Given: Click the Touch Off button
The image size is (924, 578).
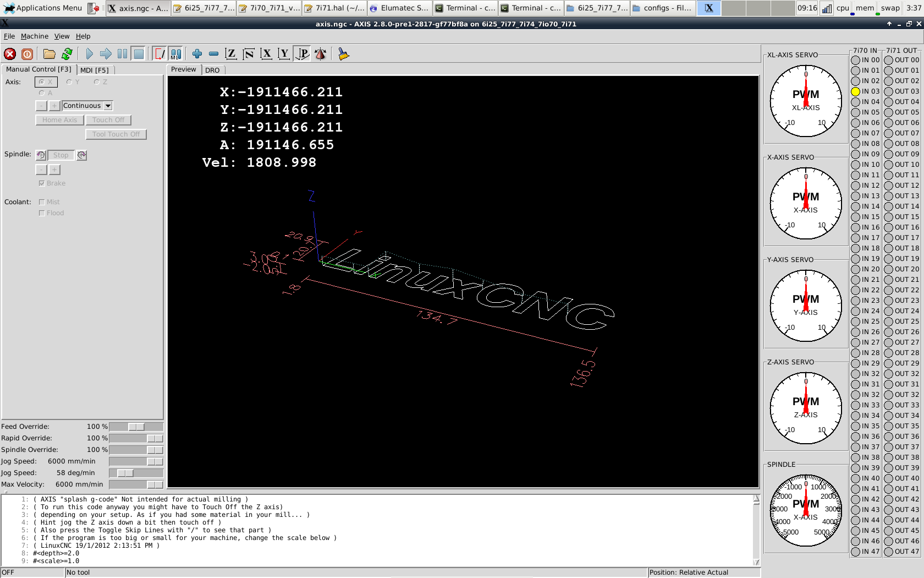Looking at the screenshot, I should point(108,120).
